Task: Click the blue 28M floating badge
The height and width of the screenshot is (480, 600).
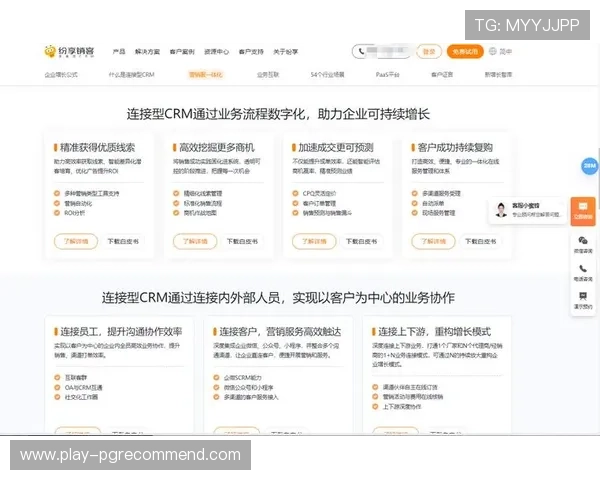Action: coord(590,166)
